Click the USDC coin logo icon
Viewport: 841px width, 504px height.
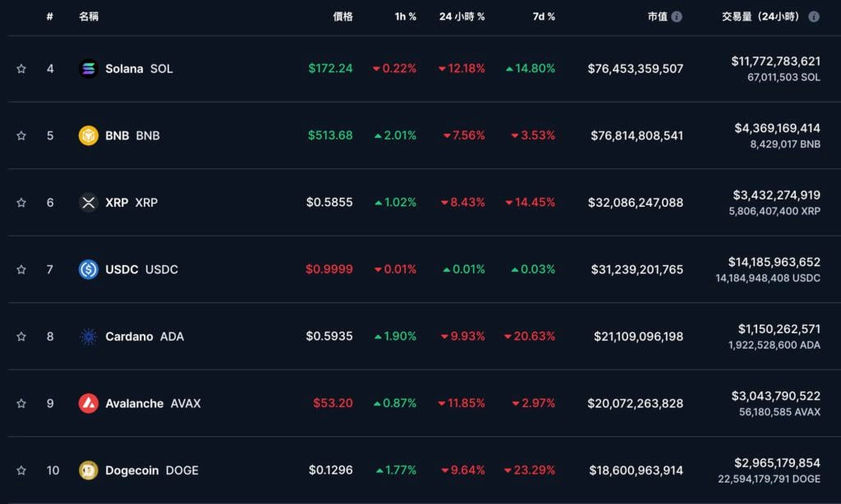[x=89, y=269]
